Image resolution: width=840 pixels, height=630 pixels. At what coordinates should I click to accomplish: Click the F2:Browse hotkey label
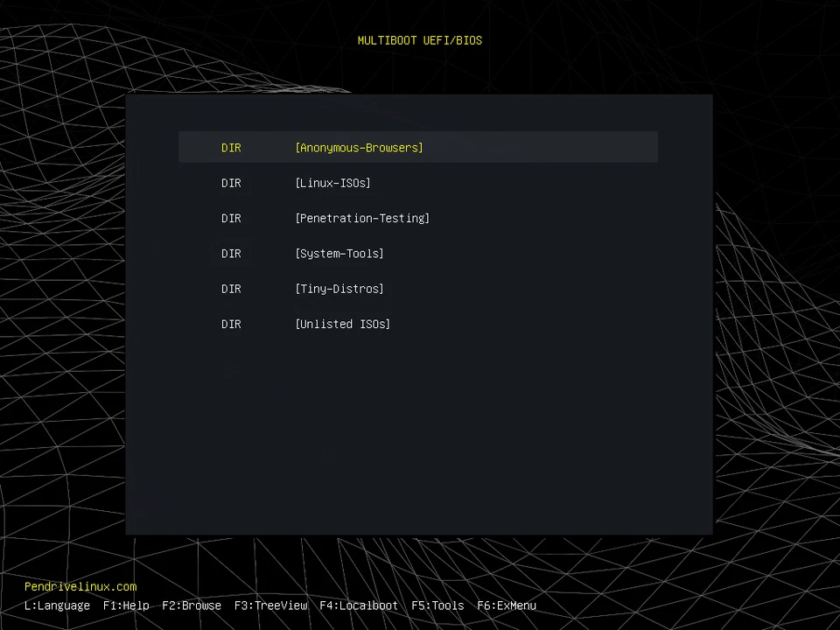coord(192,605)
